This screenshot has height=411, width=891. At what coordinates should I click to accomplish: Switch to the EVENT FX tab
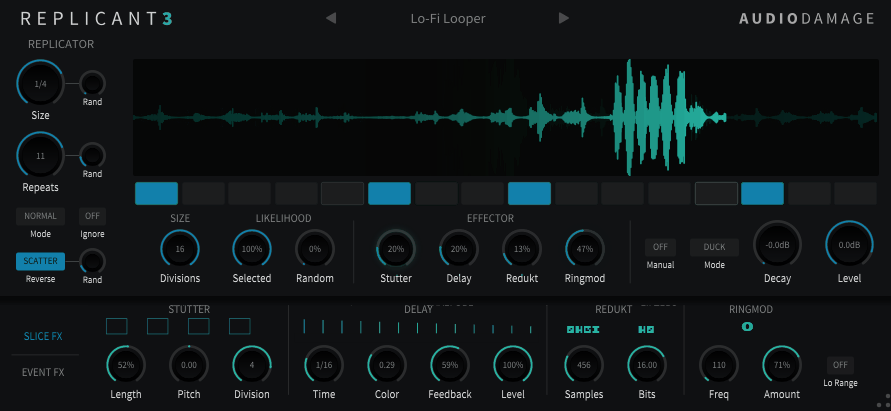(x=43, y=372)
